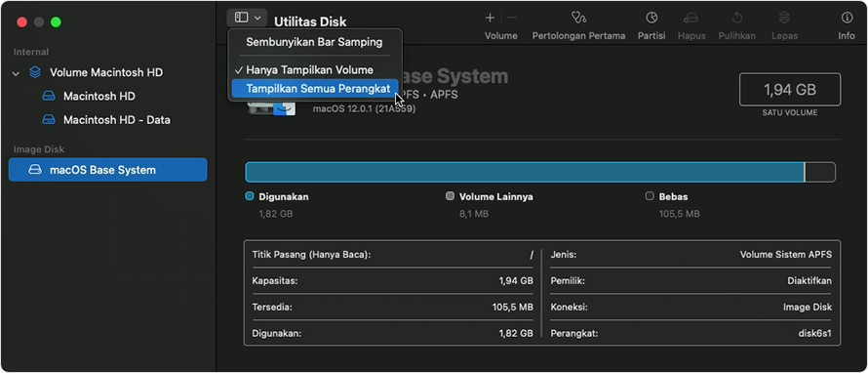
Task: Click the Info toolbar label
Action: coord(847,35)
